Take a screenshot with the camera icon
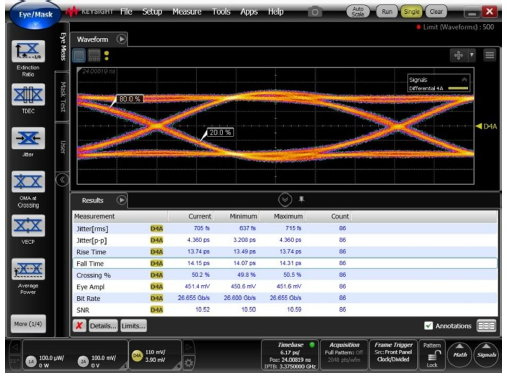This screenshot has width=507, height=376. pyautogui.click(x=315, y=12)
